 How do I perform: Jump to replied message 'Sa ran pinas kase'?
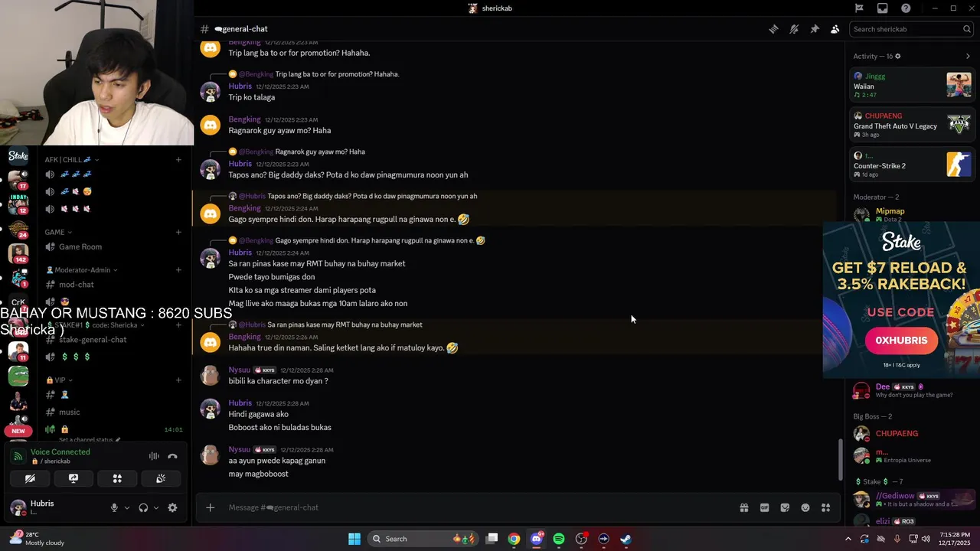click(345, 324)
